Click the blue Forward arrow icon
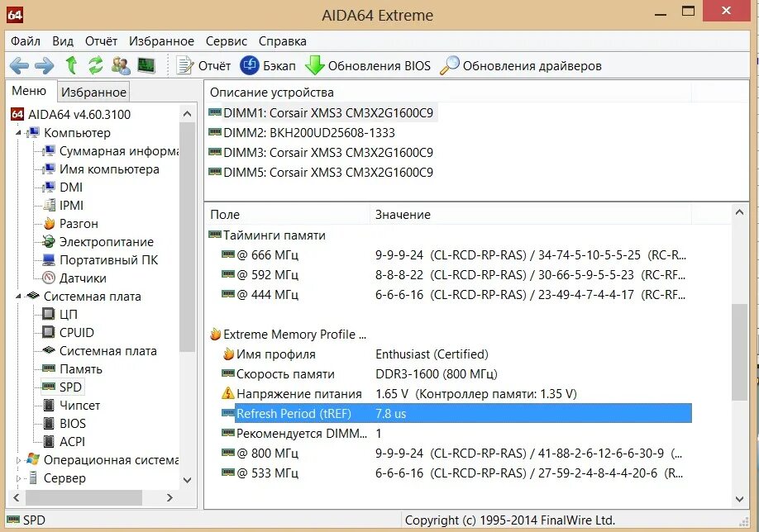 (x=45, y=65)
